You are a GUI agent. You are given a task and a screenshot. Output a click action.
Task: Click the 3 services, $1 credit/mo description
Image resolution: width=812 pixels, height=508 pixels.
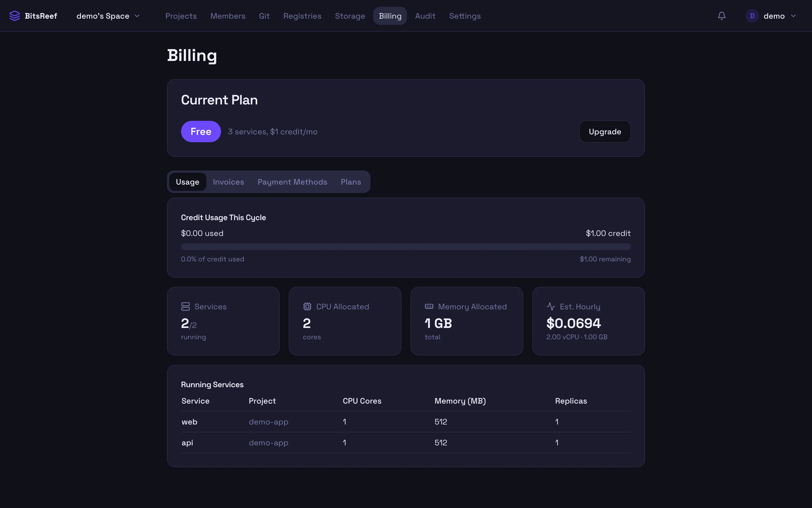[272, 132]
